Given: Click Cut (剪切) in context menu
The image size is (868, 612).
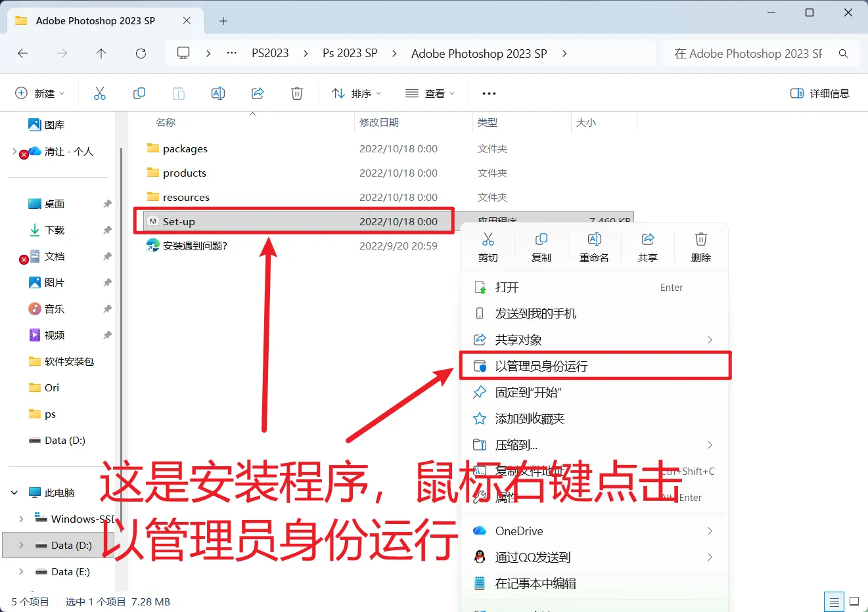Looking at the screenshot, I should pyautogui.click(x=488, y=247).
